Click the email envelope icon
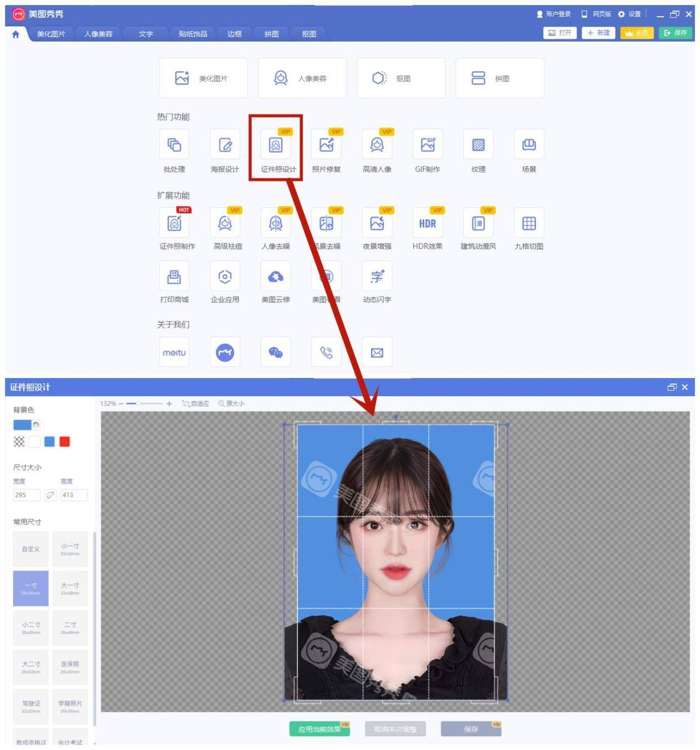The height and width of the screenshot is (750, 700). pyautogui.click(x=377, y=352)
